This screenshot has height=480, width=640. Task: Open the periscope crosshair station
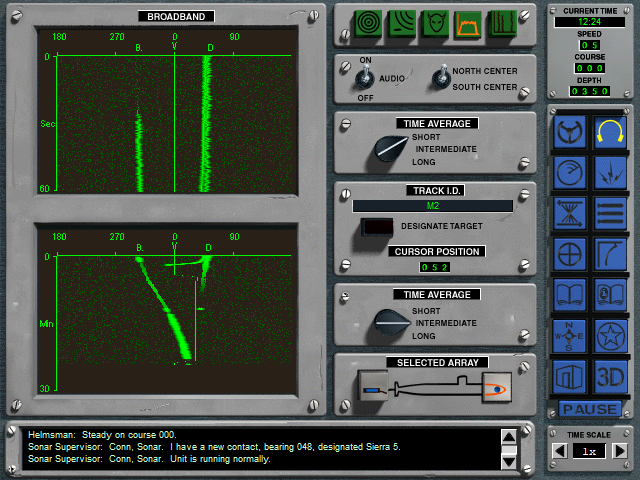570,254
